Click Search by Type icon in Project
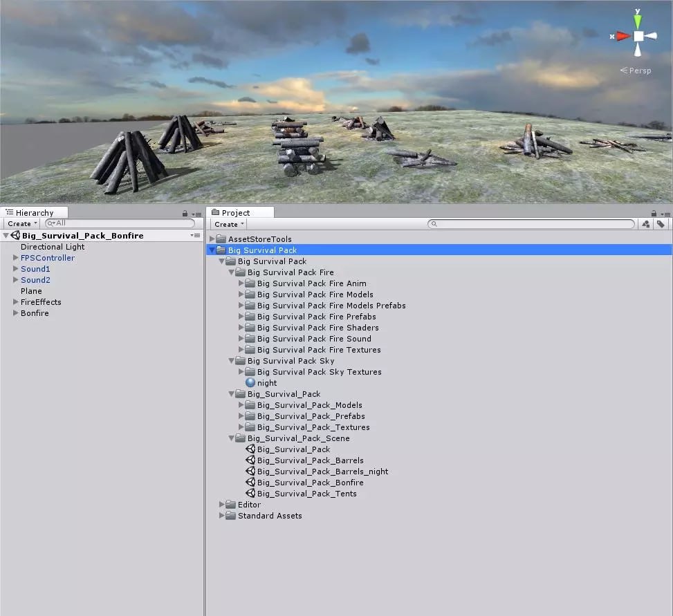 pyautogui.click(x=646, y=224)
